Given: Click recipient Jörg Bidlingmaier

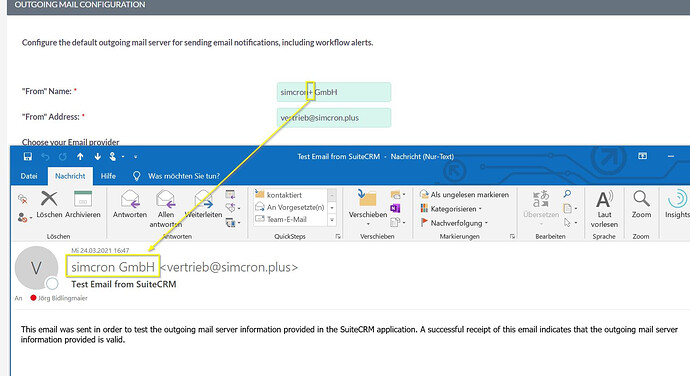Looking at the screenshot, I should 62,298.
